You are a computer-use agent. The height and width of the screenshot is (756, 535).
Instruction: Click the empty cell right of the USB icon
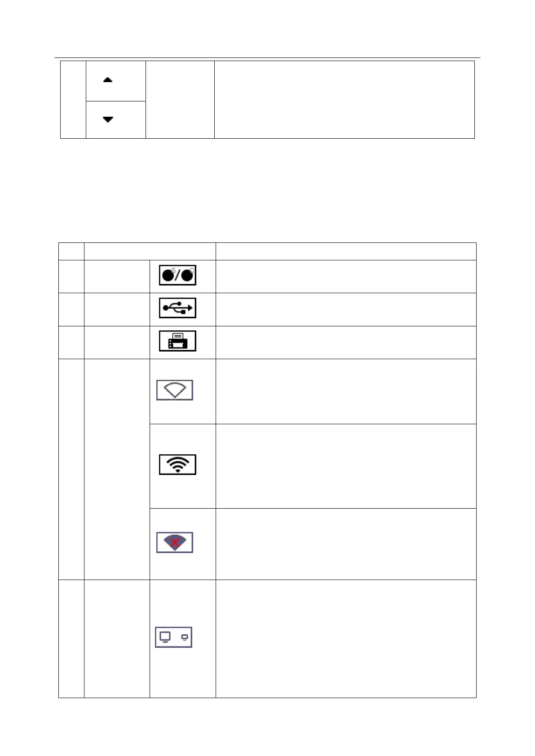pos(346,309)
